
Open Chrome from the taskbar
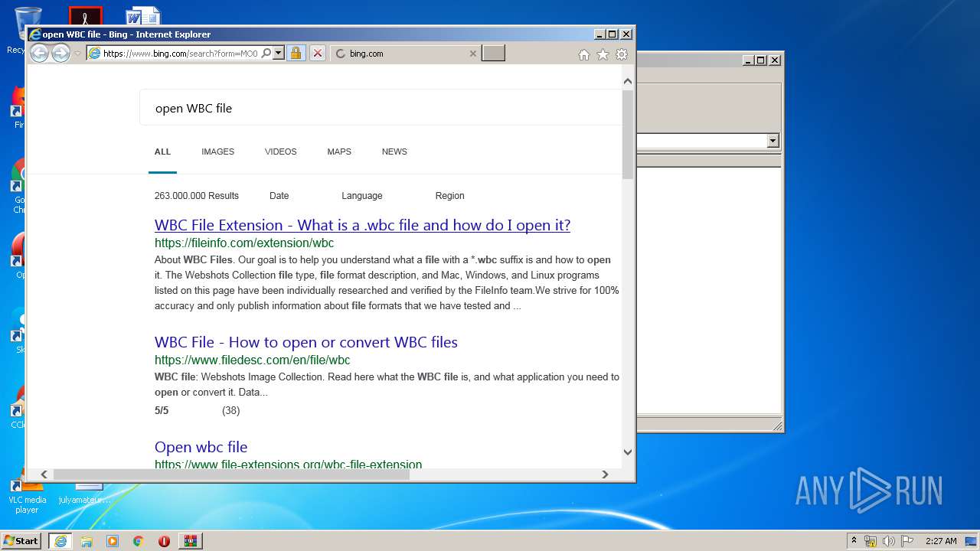point(139,541)
